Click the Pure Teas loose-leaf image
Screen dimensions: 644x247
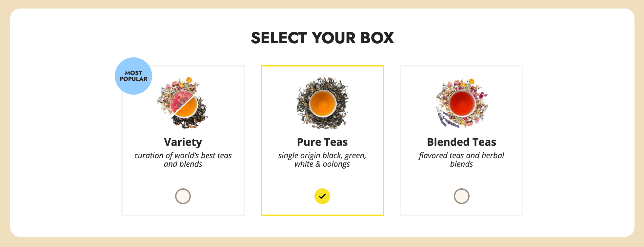(x=322, y=104)
